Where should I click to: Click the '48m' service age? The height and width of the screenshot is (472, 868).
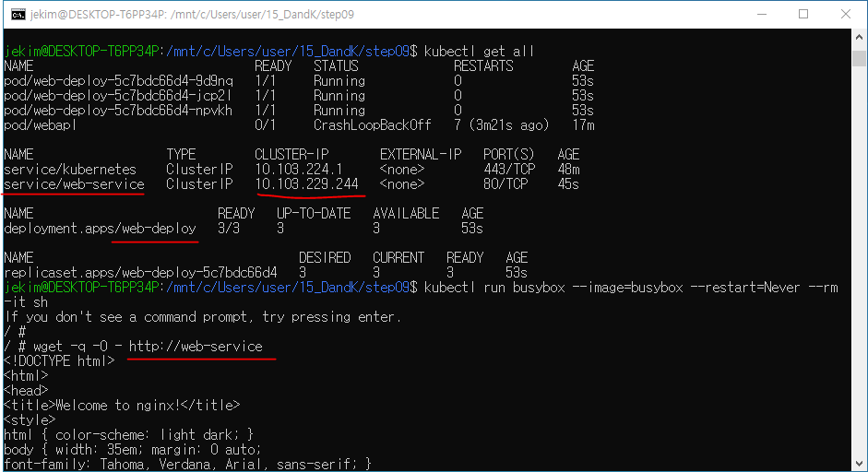(x=569, y=170)
